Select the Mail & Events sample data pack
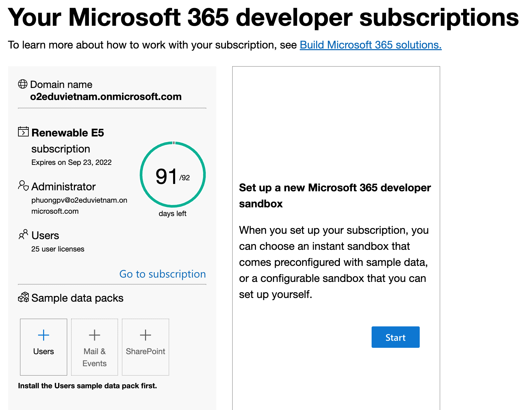 click(x=95, y=347)
